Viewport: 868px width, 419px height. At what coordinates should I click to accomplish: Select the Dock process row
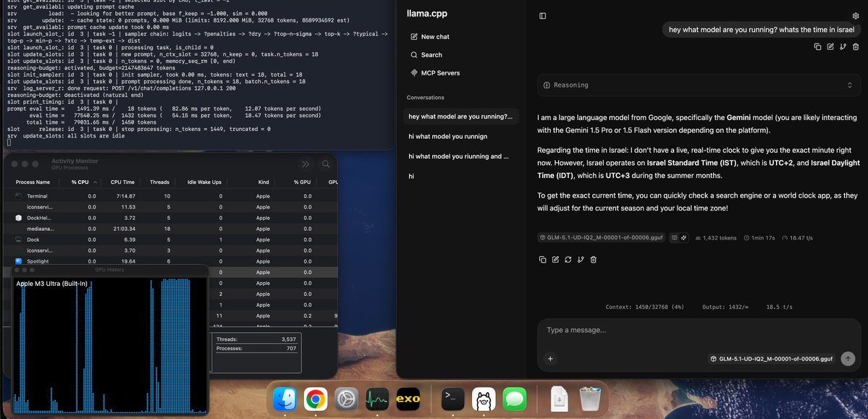pyautogui.click(x=170, y=240)
